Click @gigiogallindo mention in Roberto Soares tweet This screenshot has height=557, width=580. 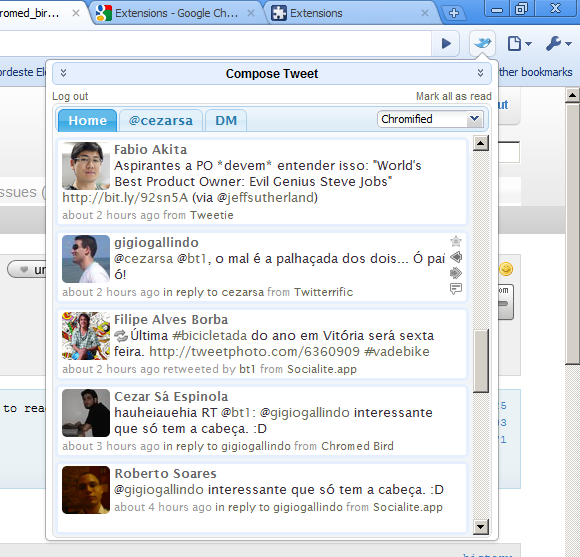[x=159, y=489]
